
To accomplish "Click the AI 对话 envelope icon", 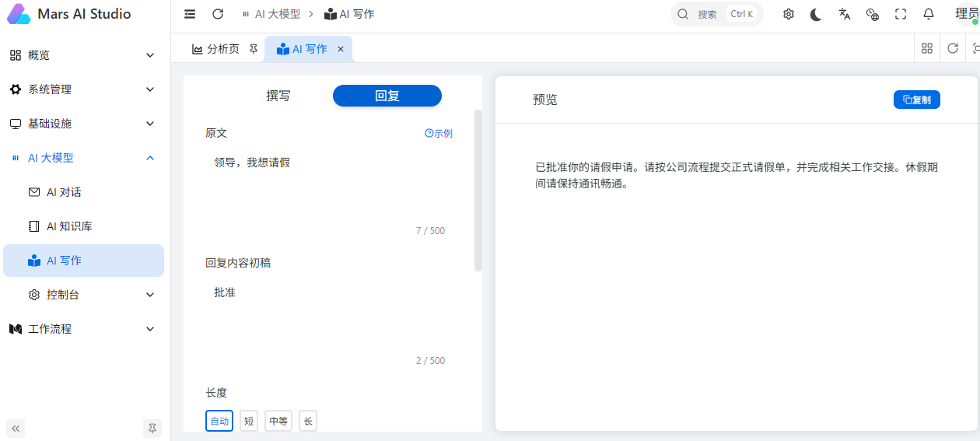I will 34,192.
